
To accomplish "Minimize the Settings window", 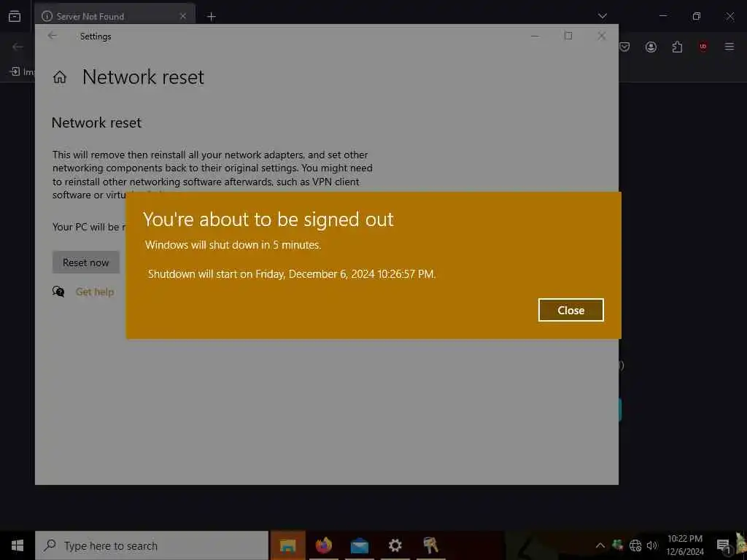I will [x=535, y=36].
